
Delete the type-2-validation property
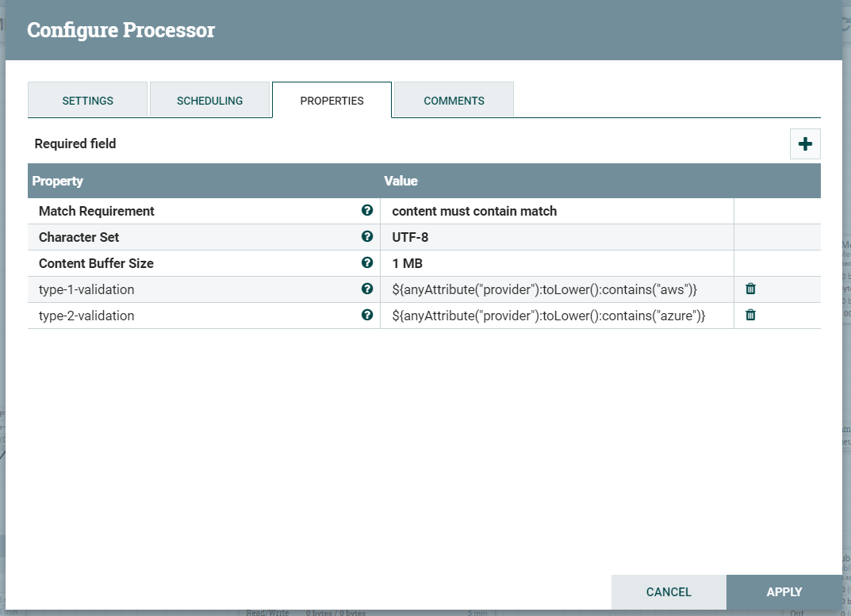click(x=750, y=316)
